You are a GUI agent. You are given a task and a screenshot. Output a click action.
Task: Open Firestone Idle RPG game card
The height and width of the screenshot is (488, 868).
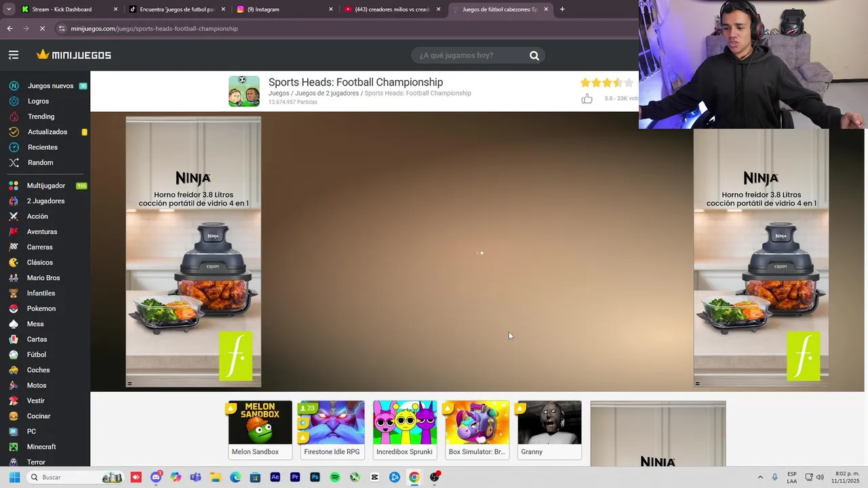tap(332, 430)
